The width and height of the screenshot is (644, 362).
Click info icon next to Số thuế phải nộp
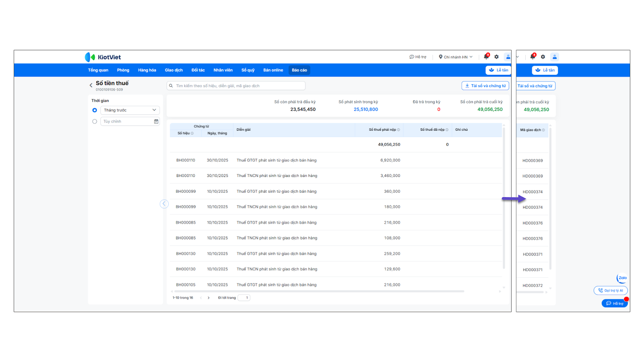click(x=398, y=130)
